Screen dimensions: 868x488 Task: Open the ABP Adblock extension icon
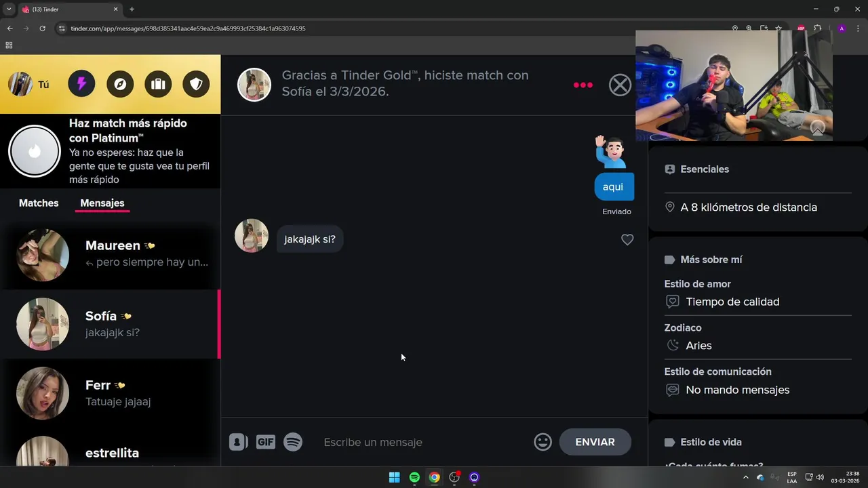(x=801, y=28)
